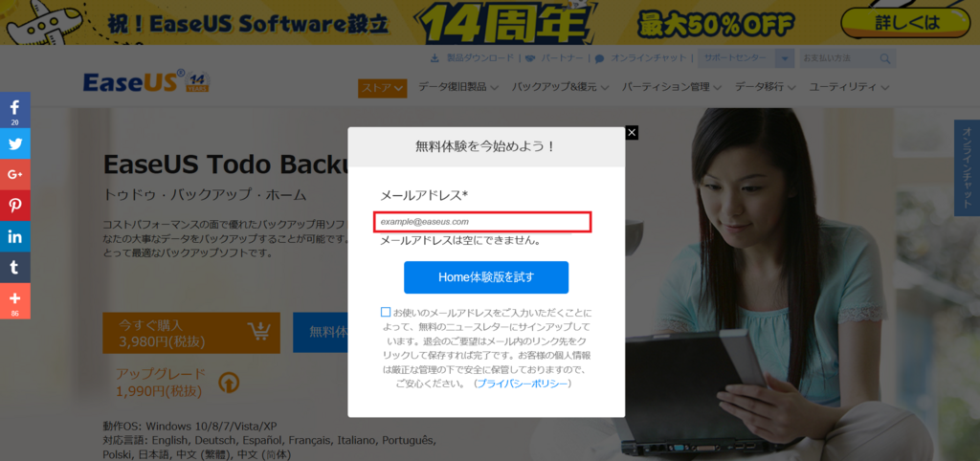This screenshot has height=461, width=980.
Task: Click the 詳しくは banner button
Action: pyautogui.click(x=907, y=24)
